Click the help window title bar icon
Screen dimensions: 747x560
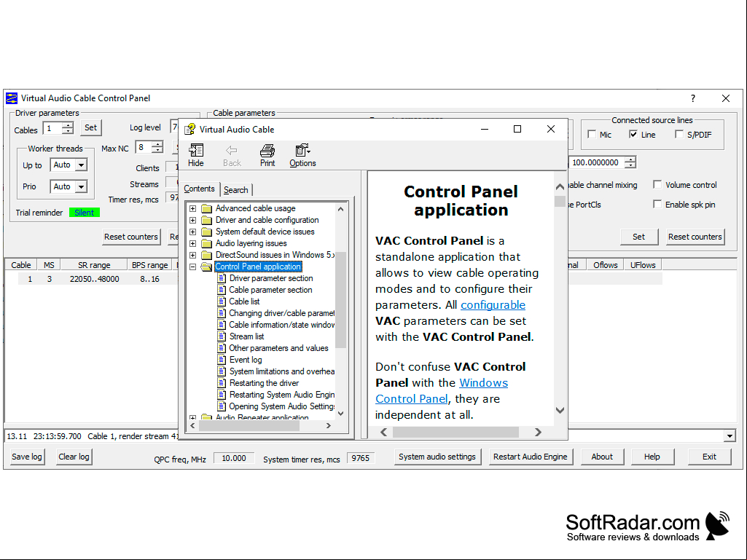click(190, 129)
